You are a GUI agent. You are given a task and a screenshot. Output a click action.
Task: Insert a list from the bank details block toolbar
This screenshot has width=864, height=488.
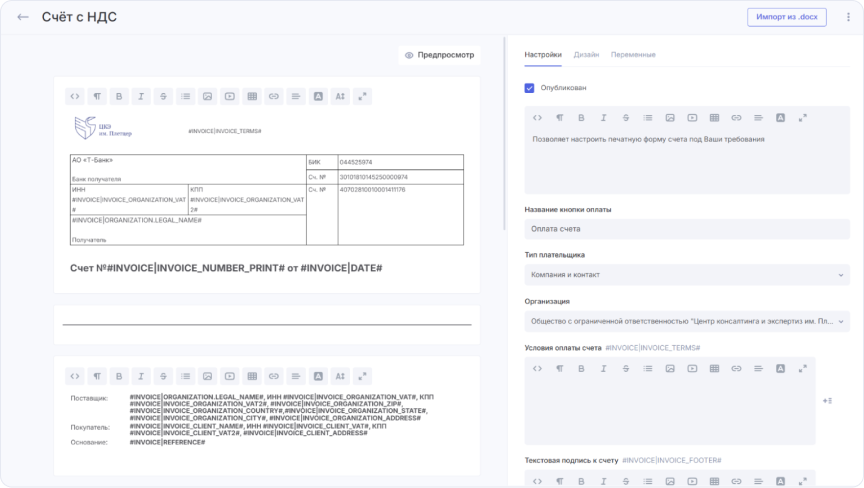pyautogui.click(x=186, y=96)
